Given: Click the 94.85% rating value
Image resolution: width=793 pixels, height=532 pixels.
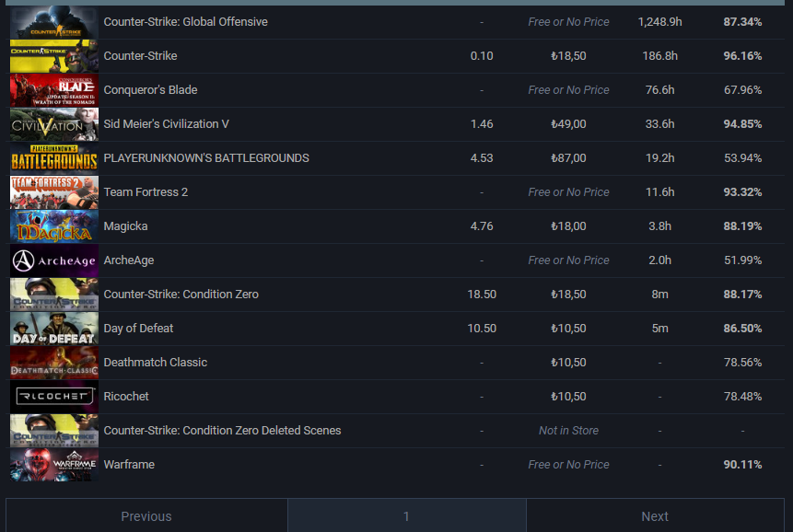Looking at the screenshot, I should [742, 123].
